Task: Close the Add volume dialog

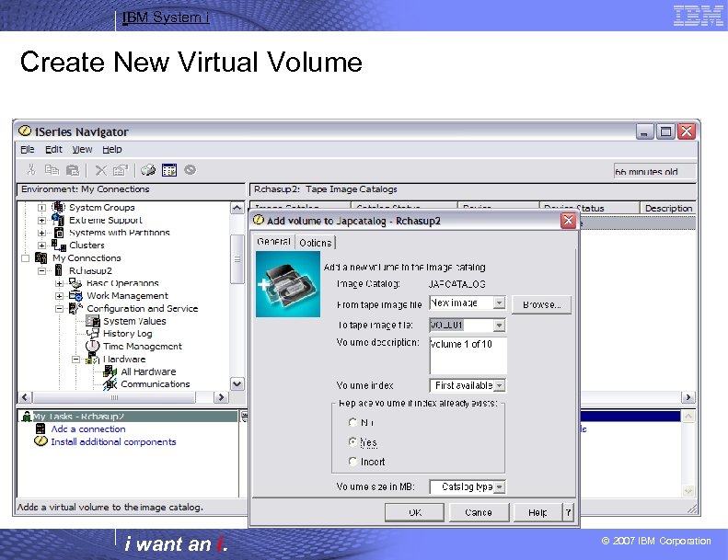Action: 568,221
